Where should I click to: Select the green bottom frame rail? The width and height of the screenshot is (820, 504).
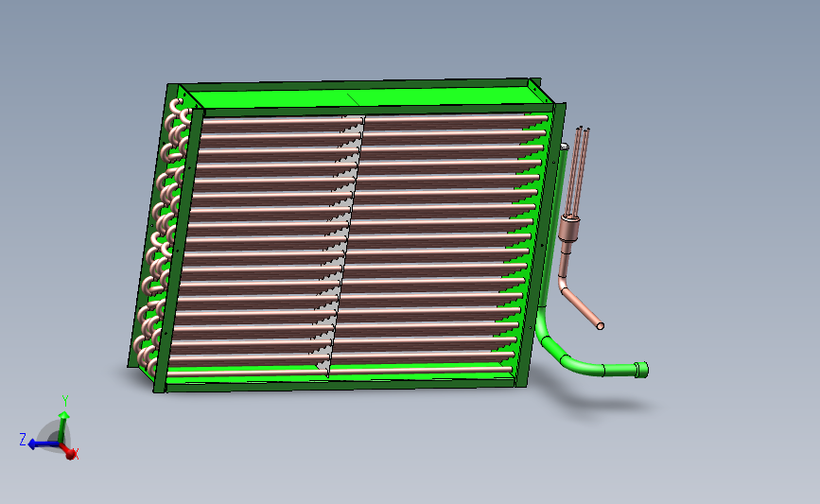[339, 385]
